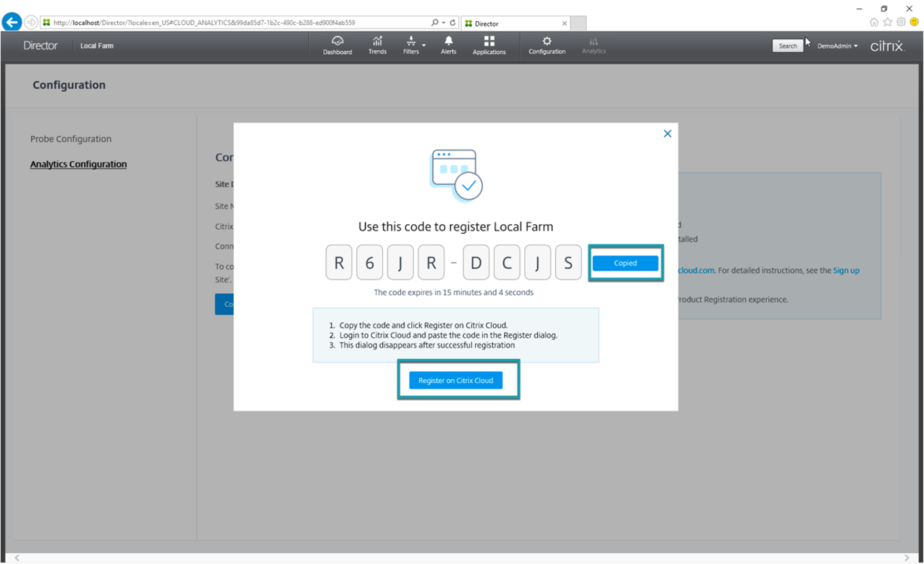This screenshot has width=924, height=564.
Task: Click the code character 6
Action: pyautogui.click(x=370, y=263)
